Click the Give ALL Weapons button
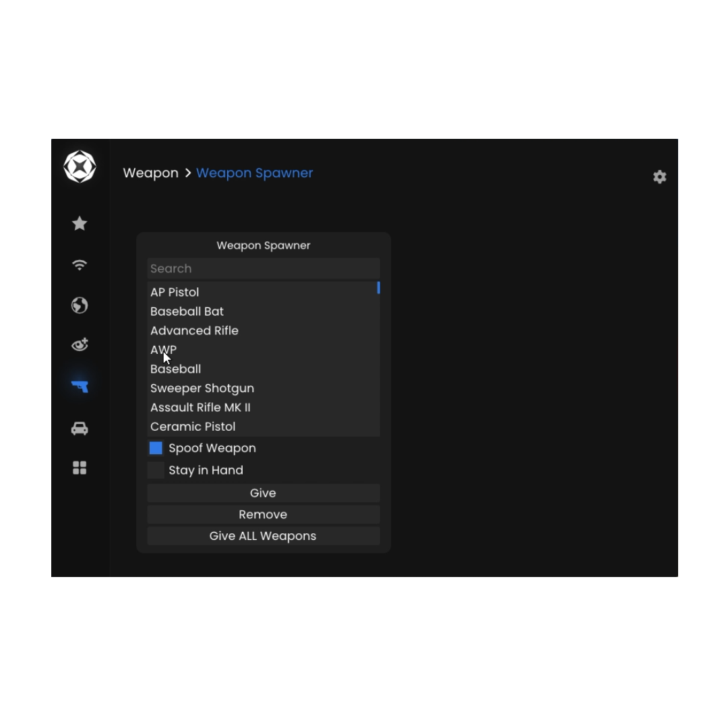This screenshot has width=728, height=728. [x=263, y=536]
